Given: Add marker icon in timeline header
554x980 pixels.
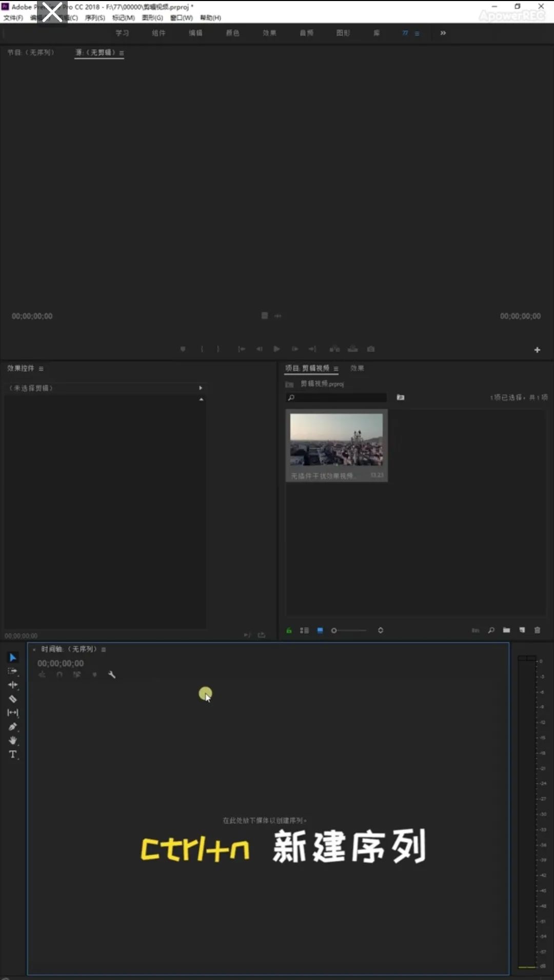Looking at the screenshot, I should 94,675.
